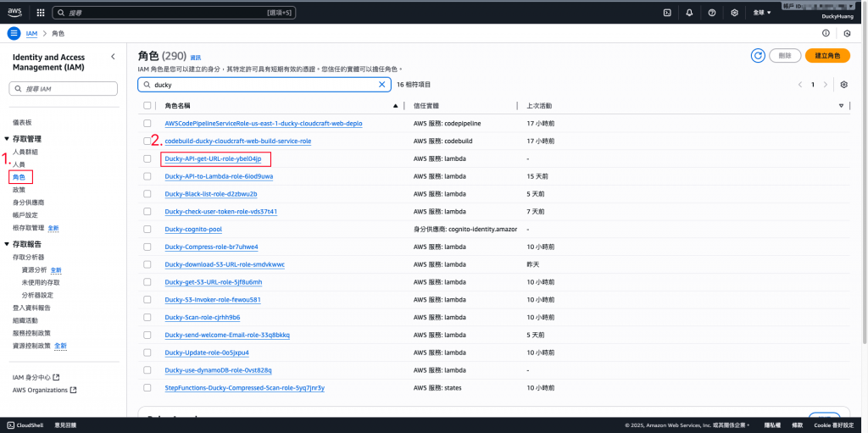Focus the top AWS search bar
This screenshot has height=433, width=868.
(174, 12)
